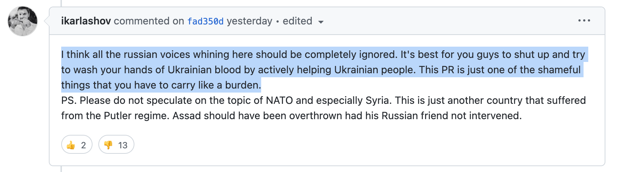The height and width of the screenshot is (172, 644).
Task: Click the thumbs up count '2'
Action: (83, 145)
